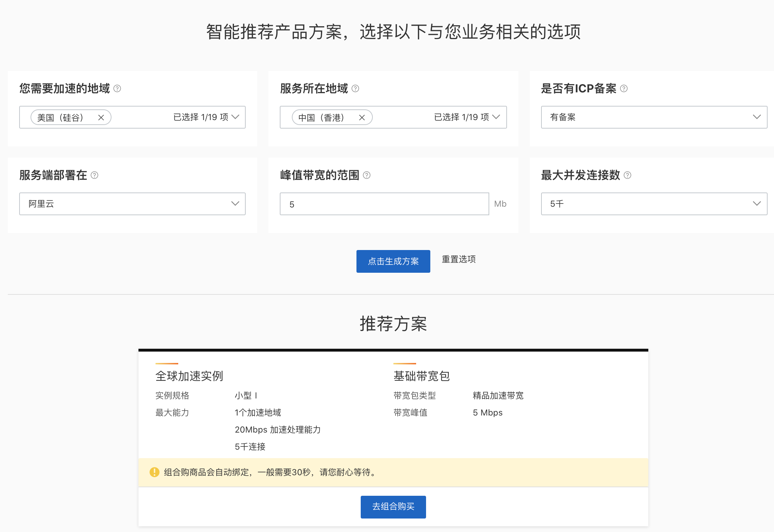Open the 最大并发连接数 dropdown showing 5千

pyautogui.click(x=654, y=203)
